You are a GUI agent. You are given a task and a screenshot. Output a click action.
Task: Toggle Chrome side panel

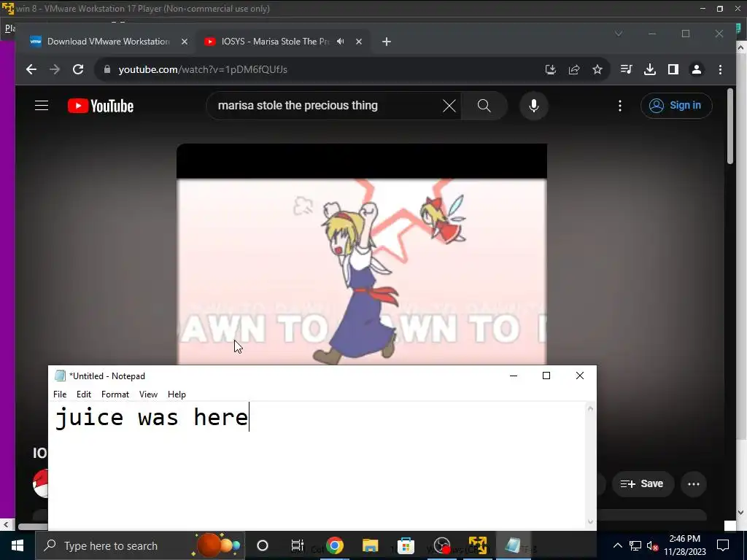tap(673, 69)
